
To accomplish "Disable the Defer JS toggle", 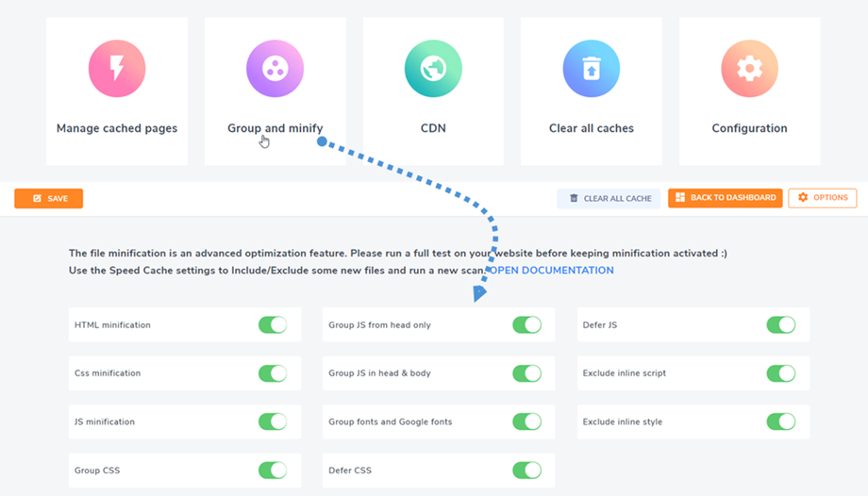I will pos(780,324).
